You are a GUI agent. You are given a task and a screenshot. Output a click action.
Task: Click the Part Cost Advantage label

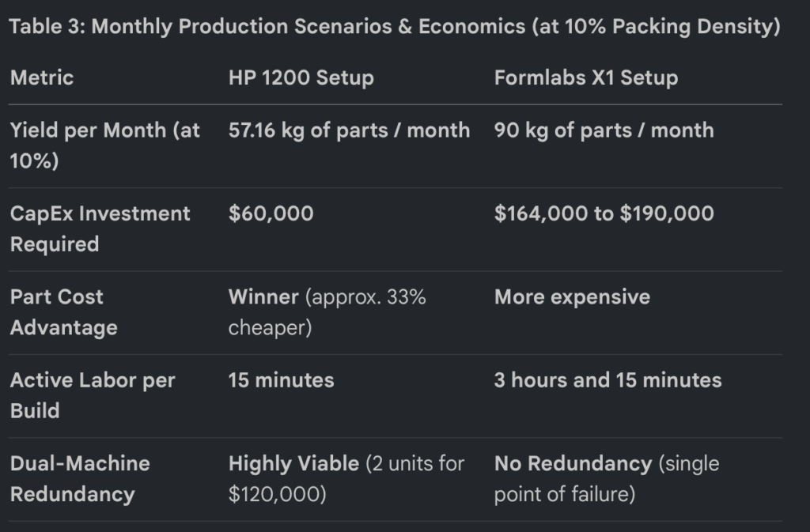pos(63,312)
